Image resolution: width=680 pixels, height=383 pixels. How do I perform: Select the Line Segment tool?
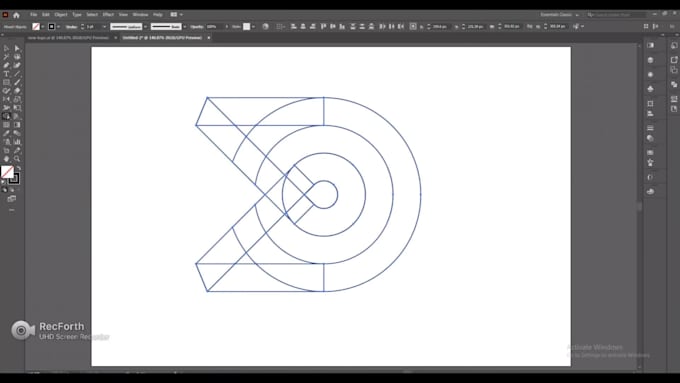pos(17,74)
